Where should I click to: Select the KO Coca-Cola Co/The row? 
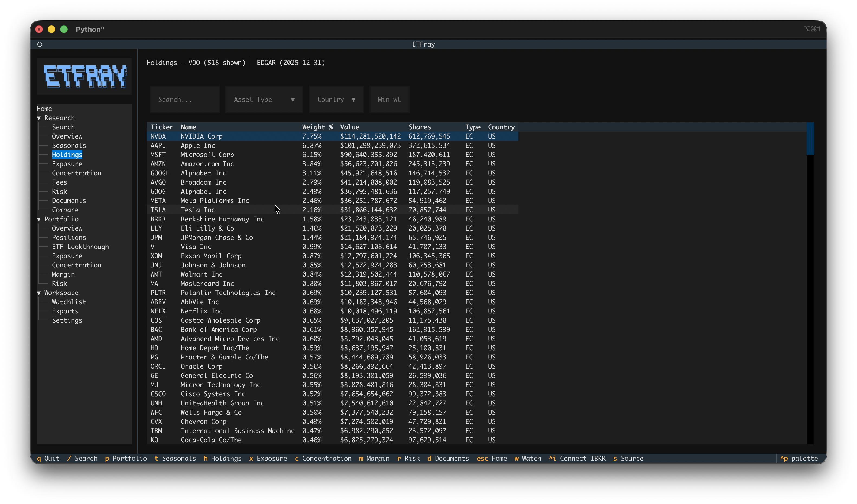click(333, 440)
